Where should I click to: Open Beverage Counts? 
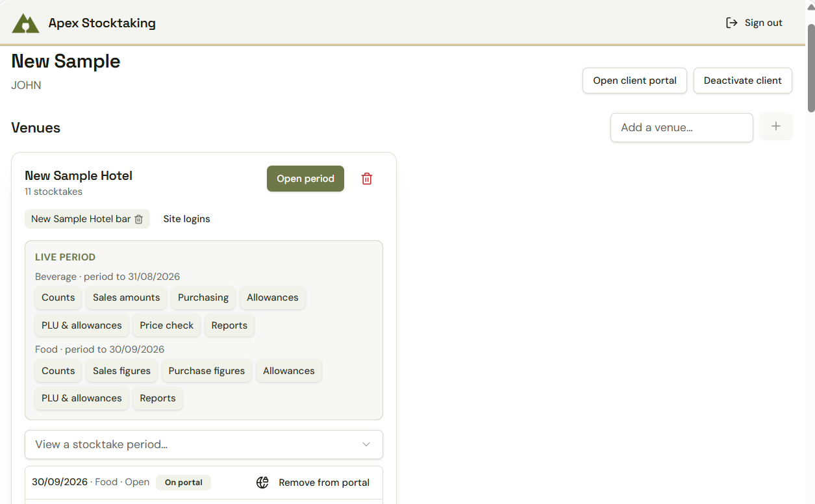[x=58, y=297]
